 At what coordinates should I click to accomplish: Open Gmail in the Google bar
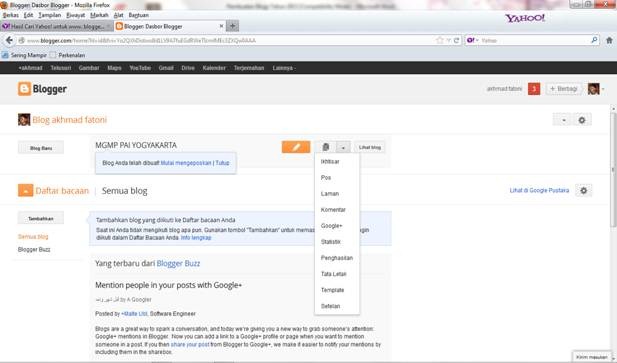pyautogui.click(x=166, y=68)
